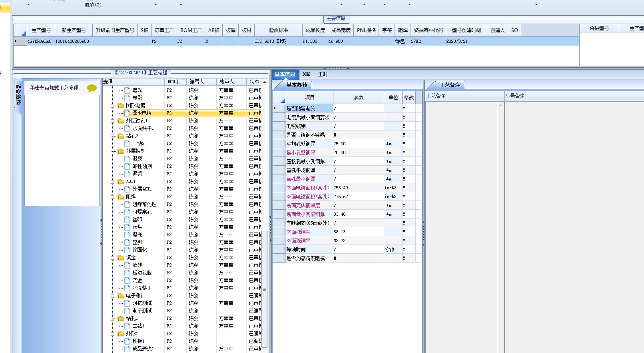This screenshot has height=353, width=644.
Task: Click the 钻孔1 folder icon
Action: click(x=121, y=319)
